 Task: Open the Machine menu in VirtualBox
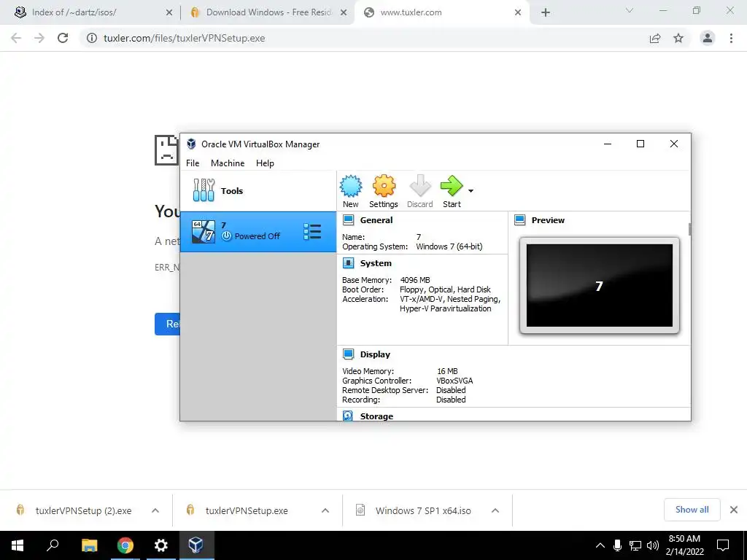[228, 163]
